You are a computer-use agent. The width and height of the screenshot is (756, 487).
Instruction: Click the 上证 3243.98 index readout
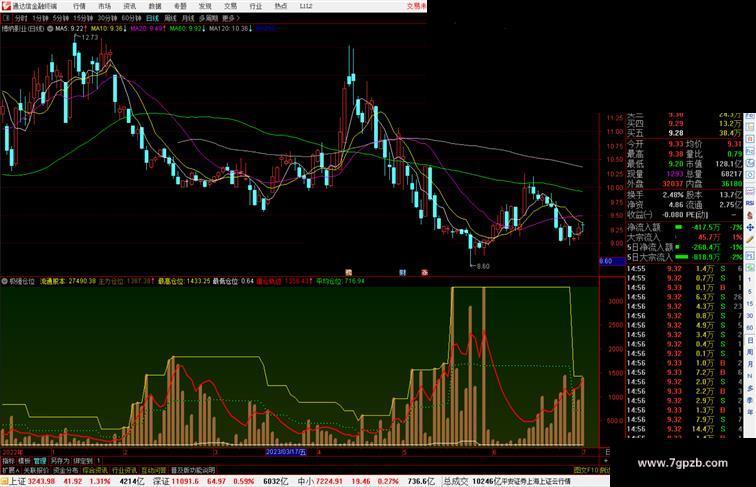click(32, 481)
